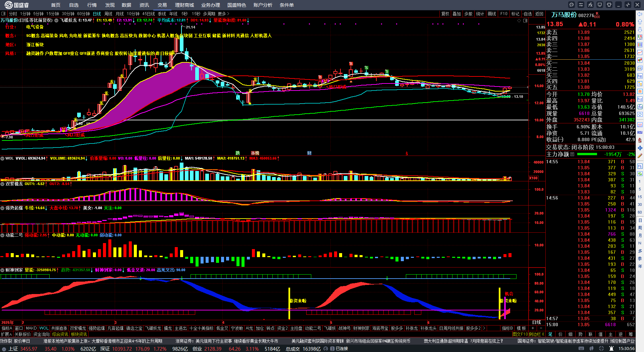Image resolution: width=644 pixels, height=352 pixels.
Task: Open the message chat icon in title bar
Action: coord(572,5)
